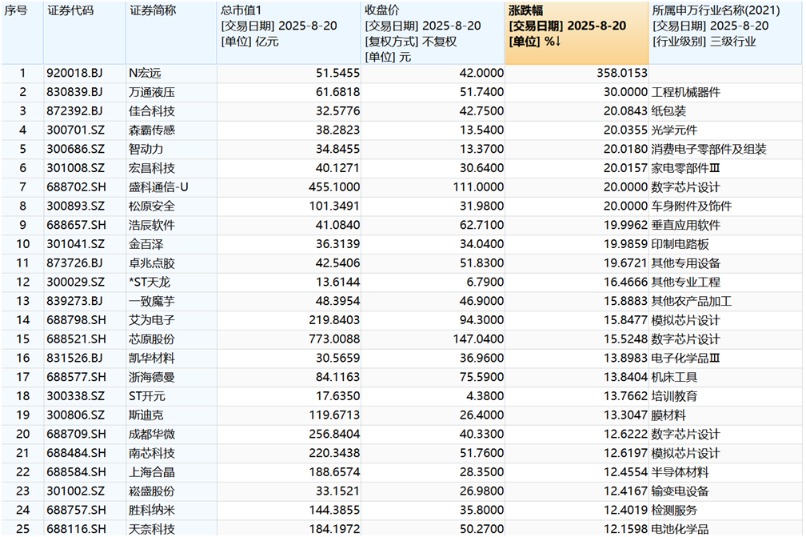Click stock name 金百泽

146,244
